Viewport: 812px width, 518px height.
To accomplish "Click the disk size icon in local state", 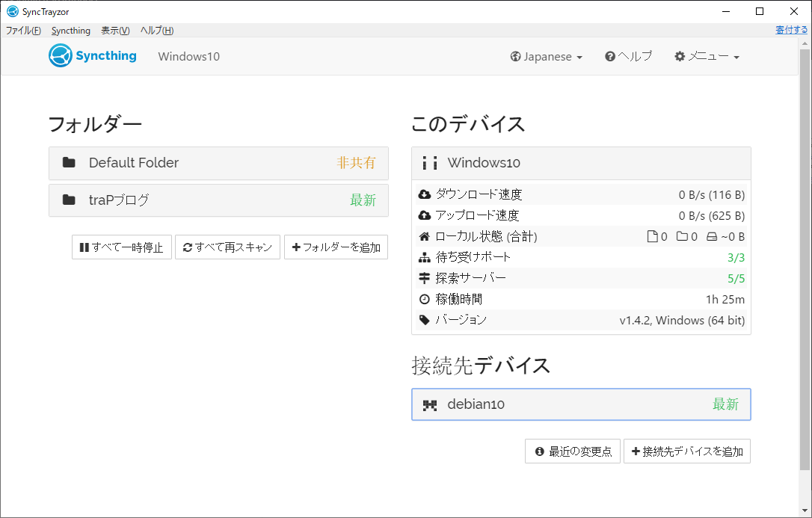I will (x=712, y=236).
